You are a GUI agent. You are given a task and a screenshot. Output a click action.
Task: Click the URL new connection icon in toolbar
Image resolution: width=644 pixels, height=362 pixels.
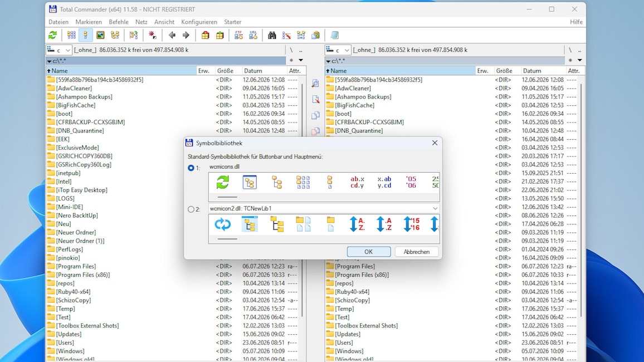(253, 35)
